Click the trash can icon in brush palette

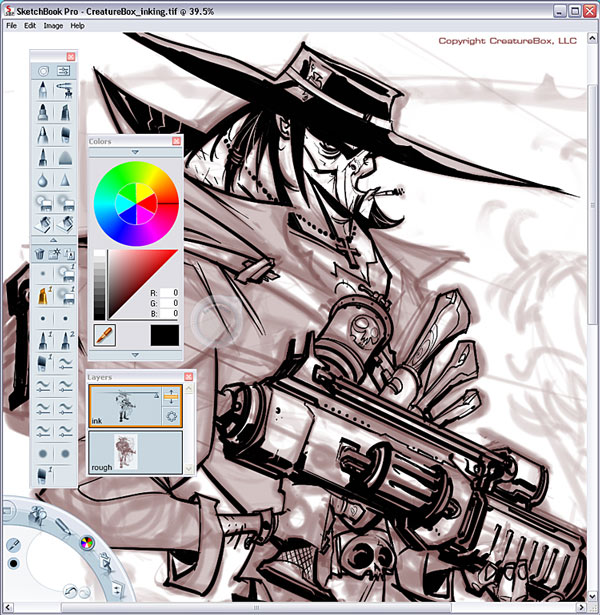[41, 255]
